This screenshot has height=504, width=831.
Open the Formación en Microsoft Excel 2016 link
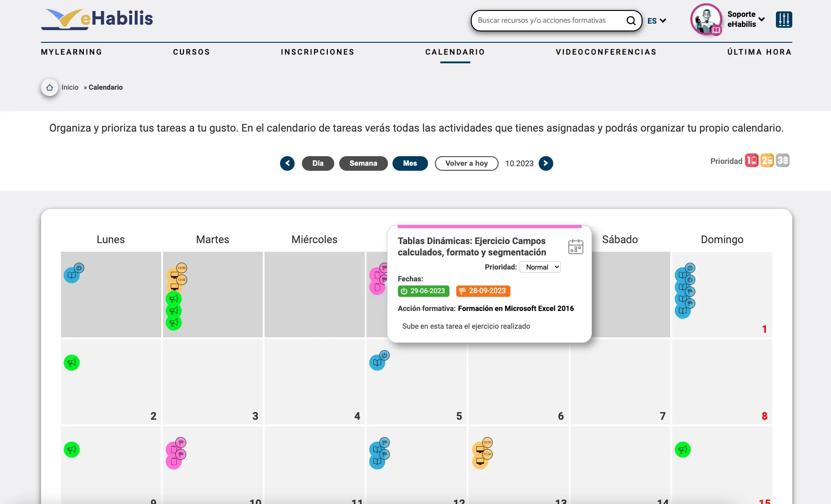[x=516, y=309]
